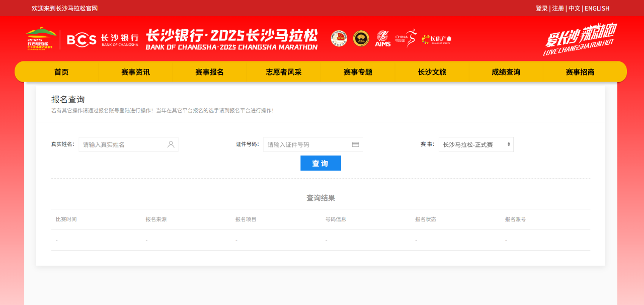Focus the 真实姓名 name input field

click(x=123, y=144)
